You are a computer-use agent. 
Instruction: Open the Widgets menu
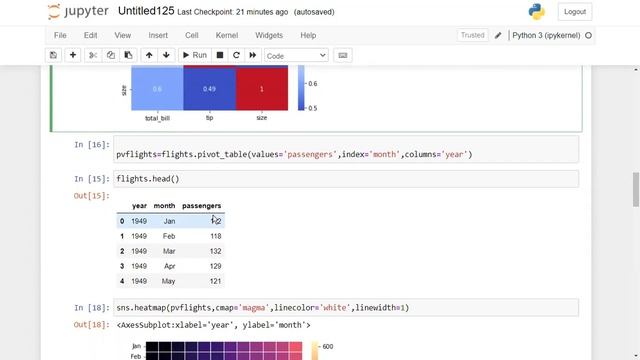click(x=269, y=36)
